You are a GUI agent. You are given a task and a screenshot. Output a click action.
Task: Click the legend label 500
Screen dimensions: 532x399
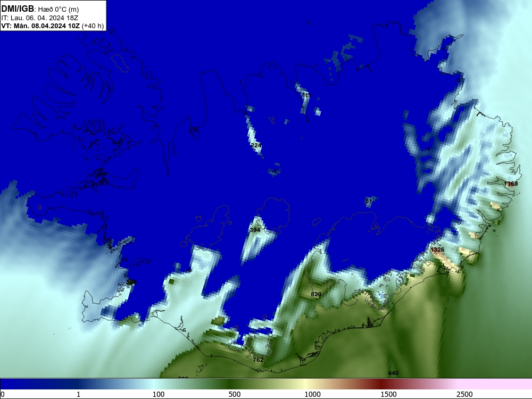coord(235,394)
